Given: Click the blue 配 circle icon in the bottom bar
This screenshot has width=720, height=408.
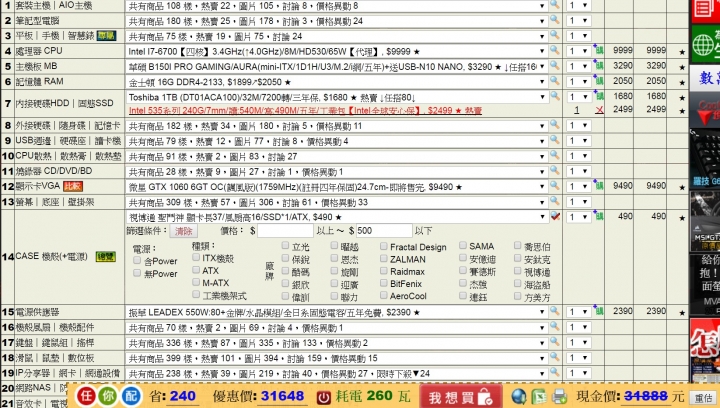Looking at the screenshot, I should point(131,396).
